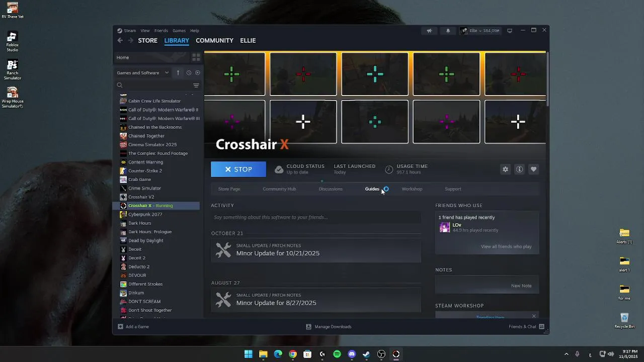This screenshot has width=644, height=362.
Task: Open Crosshair X manage settings gear
Action: [x=506, y=169]
